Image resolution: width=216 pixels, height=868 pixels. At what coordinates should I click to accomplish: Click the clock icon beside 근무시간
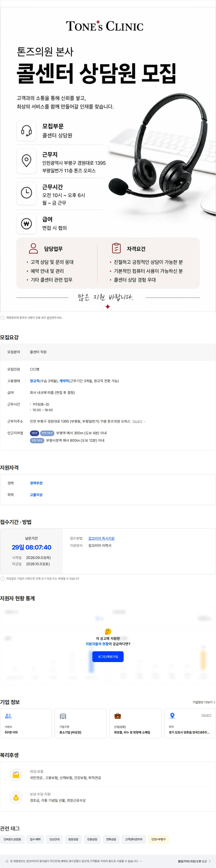(26, 193)
